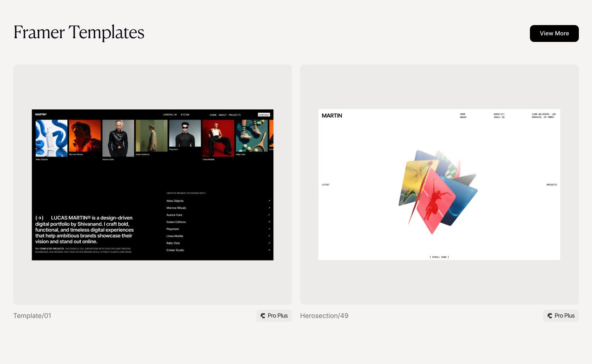Click the blue Atlas Objects project image
The height and width of the screenshot is (364, 592).
coord(51,138)
